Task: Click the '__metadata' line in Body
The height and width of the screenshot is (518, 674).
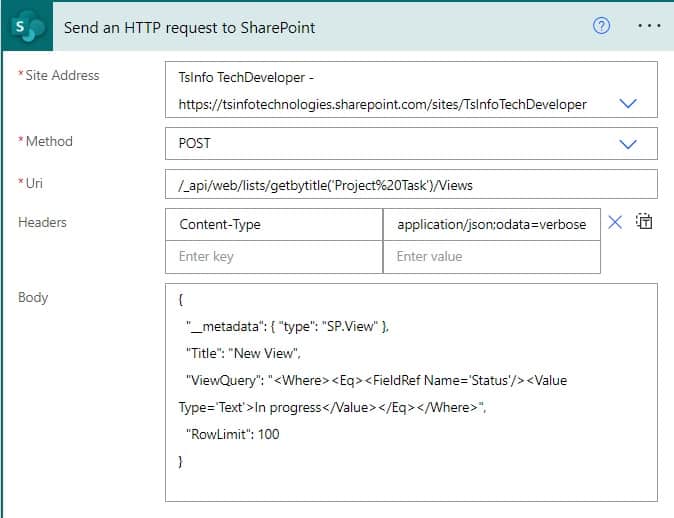Action: (287, 327)
